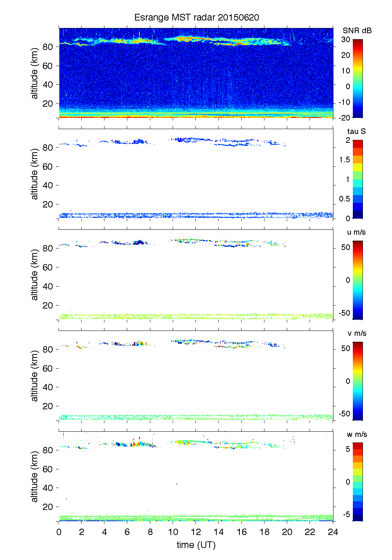Click hour 6 on the time axis
This screenshot has width=392, height=560.
[127, 532]
